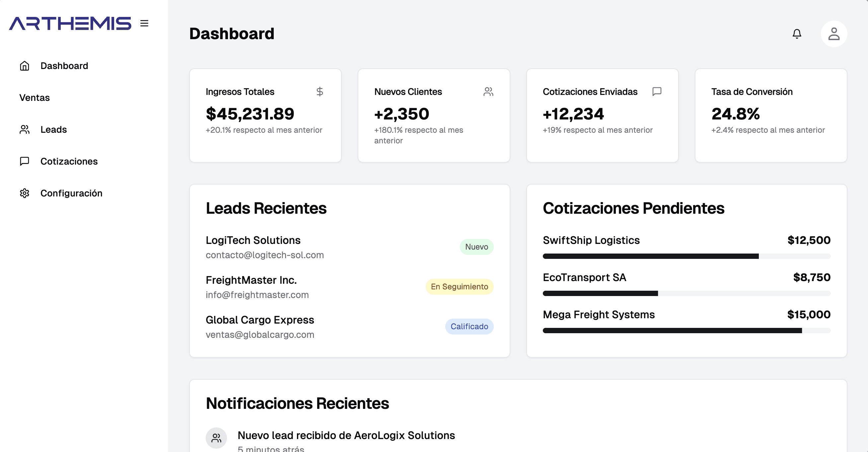Click the lead icon beside AeroLogix notification
This screenshot has width=868, height=452.
coord(216,437)
